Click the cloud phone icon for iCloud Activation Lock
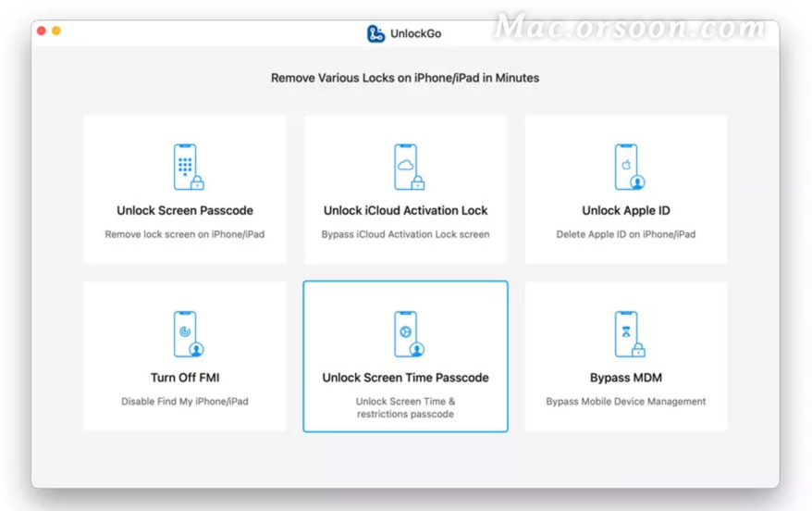 coord(407,168)
